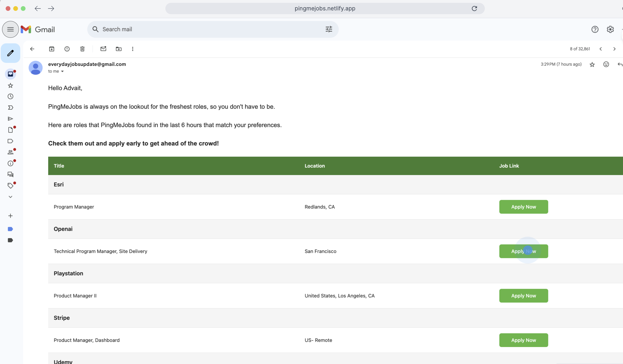The image size is (623, 364).
Task: Click the Stripe company row
Action: point(335,318)
